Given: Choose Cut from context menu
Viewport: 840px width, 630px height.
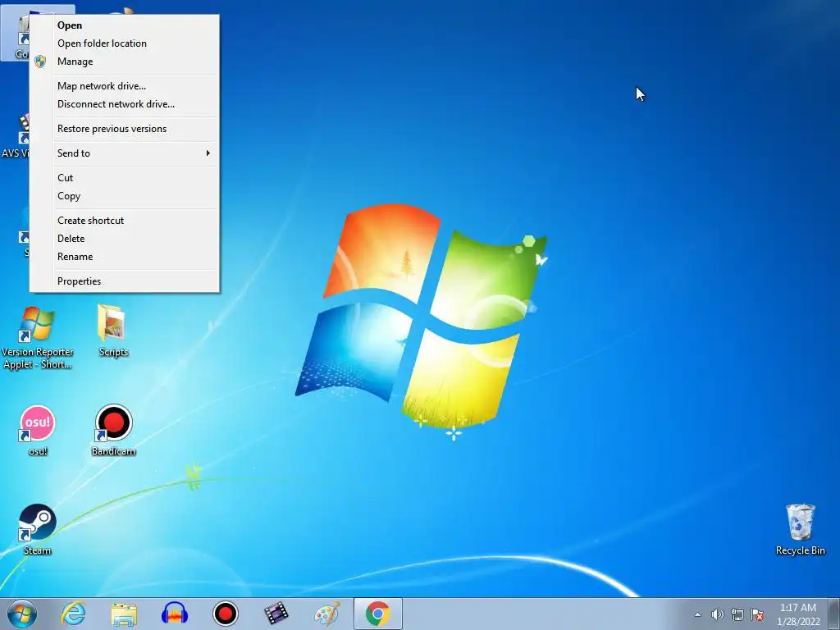Looking at the screenshot, I should click(x=125, y=178).
